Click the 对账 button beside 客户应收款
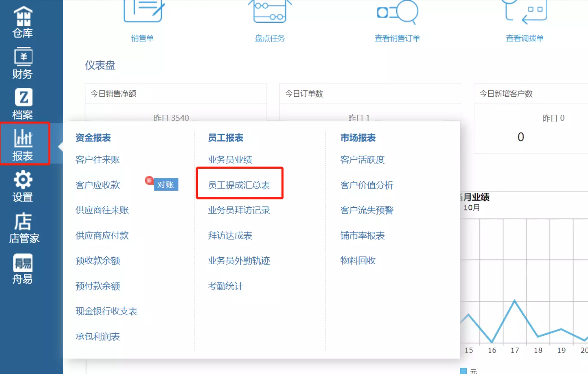The width and height of the screenshot is (588, 374). pyautogui.click(x=165, y=185)
